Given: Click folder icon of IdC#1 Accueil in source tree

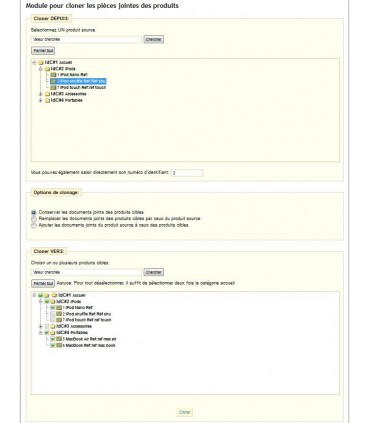Looking at the screenshot, I should (41, 62).
